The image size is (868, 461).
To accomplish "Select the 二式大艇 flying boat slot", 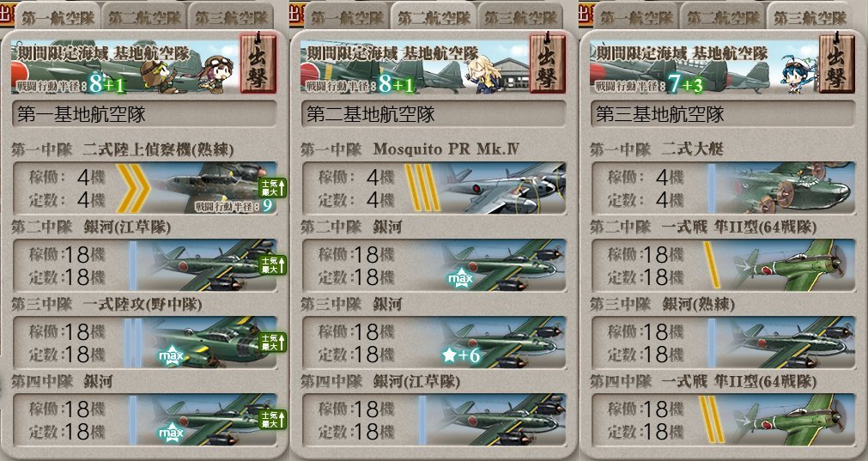I will pyautogui.click(x=724, y=188).
